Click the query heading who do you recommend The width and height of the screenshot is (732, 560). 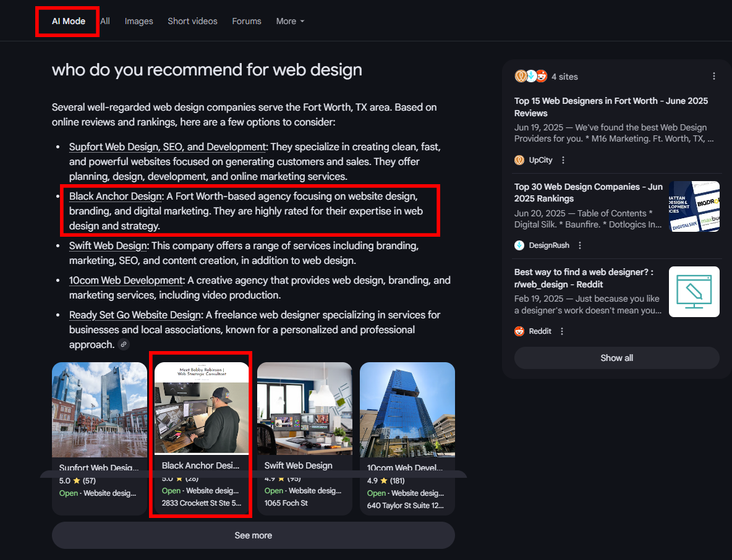207,69
